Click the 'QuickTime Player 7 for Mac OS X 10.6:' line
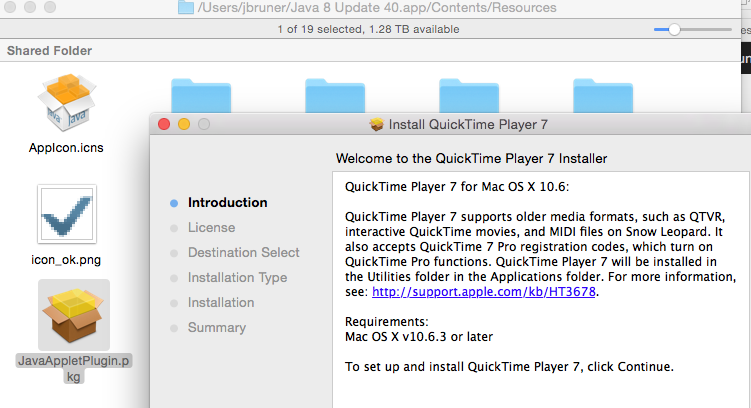 point(457,187)
